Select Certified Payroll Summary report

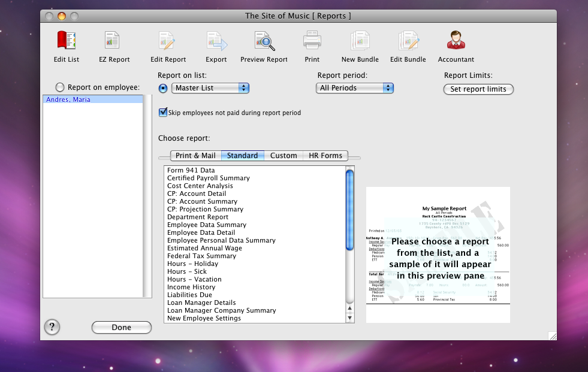point(255,178)
